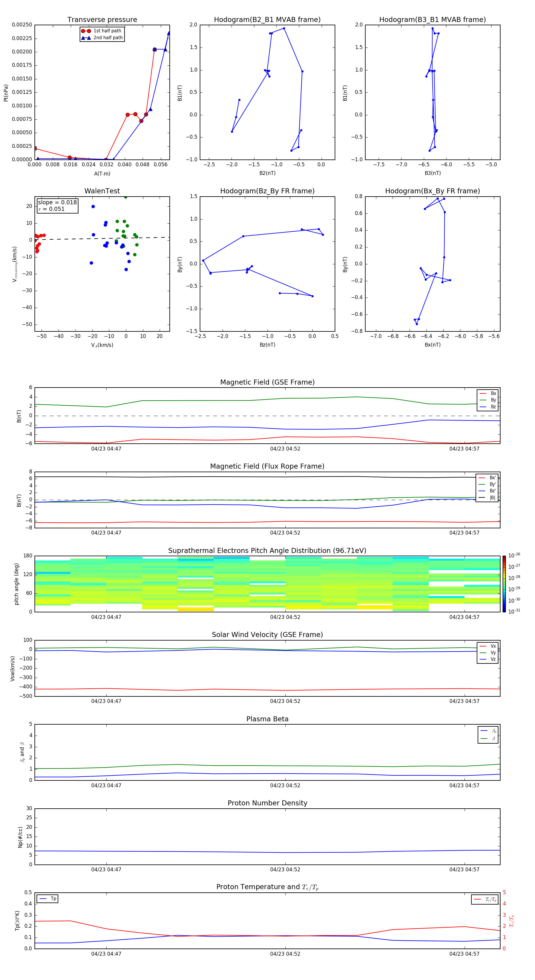Viewport: 535px width, 980px height.
Task: Click the "A(T·m)" x-axis label
Action: (102, 173)
